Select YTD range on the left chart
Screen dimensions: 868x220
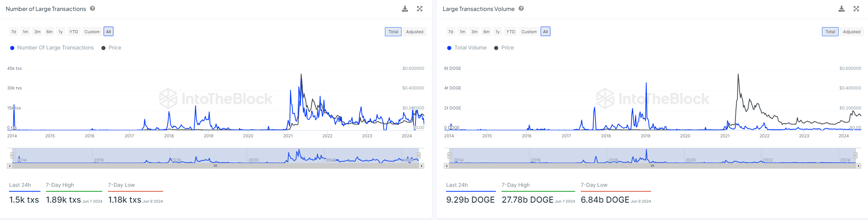click(74, 32)
